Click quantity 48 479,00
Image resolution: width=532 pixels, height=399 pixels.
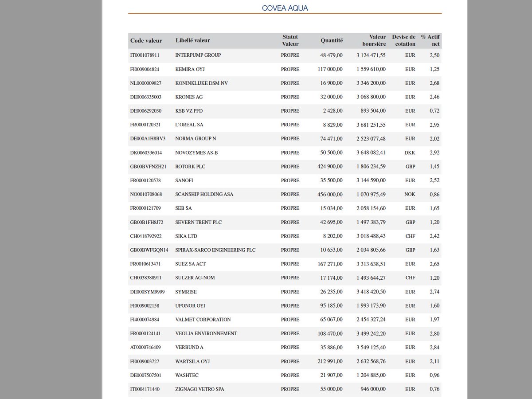pyautogui.click(x=331, y=55)
